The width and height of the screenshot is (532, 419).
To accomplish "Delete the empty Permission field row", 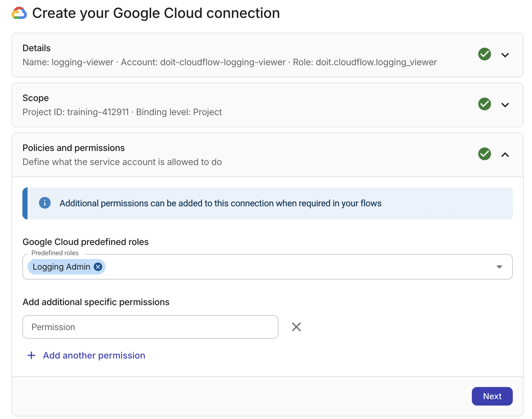I will 296,327.
